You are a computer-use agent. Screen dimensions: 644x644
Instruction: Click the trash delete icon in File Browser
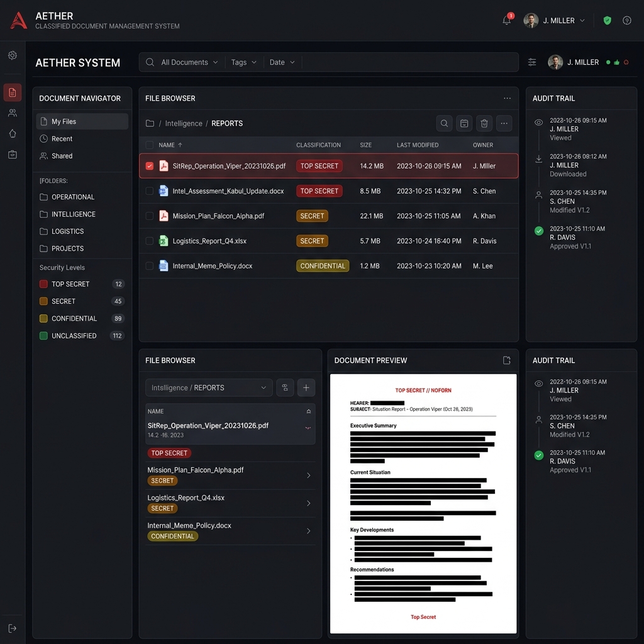pyautogui.click(x=484, y=123)
